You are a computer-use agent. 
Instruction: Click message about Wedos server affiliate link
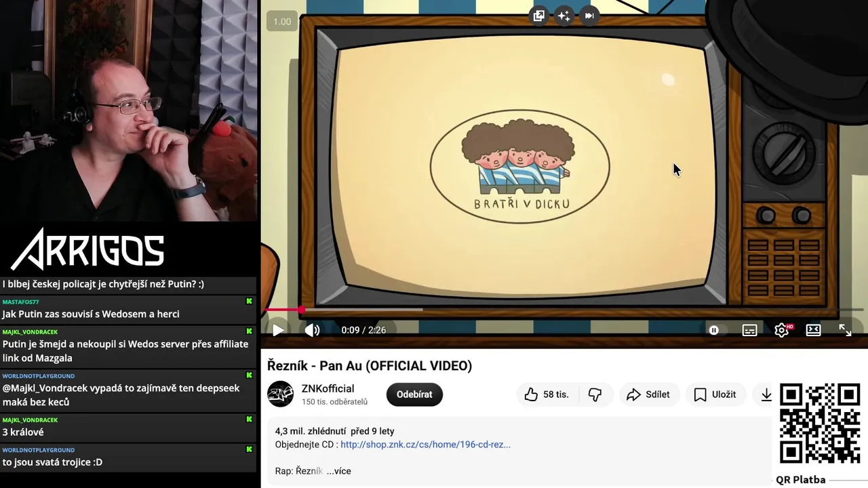(x=125, y=351)
